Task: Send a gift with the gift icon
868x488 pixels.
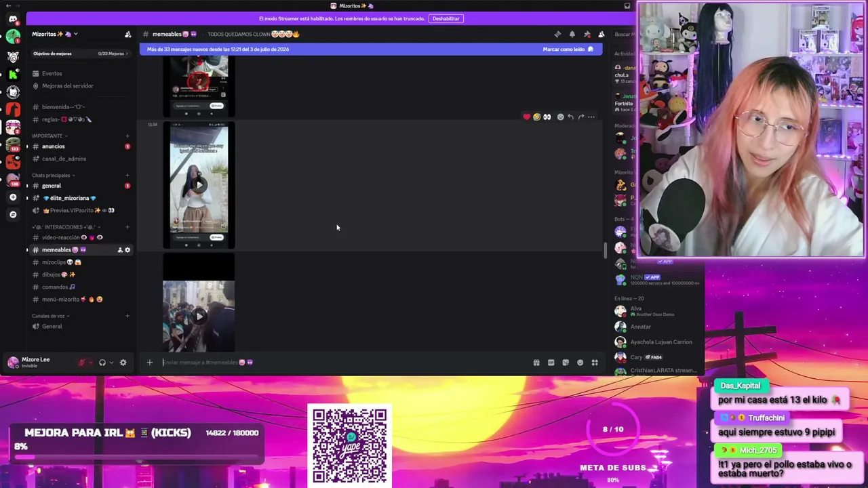Action: coord(536,363)
